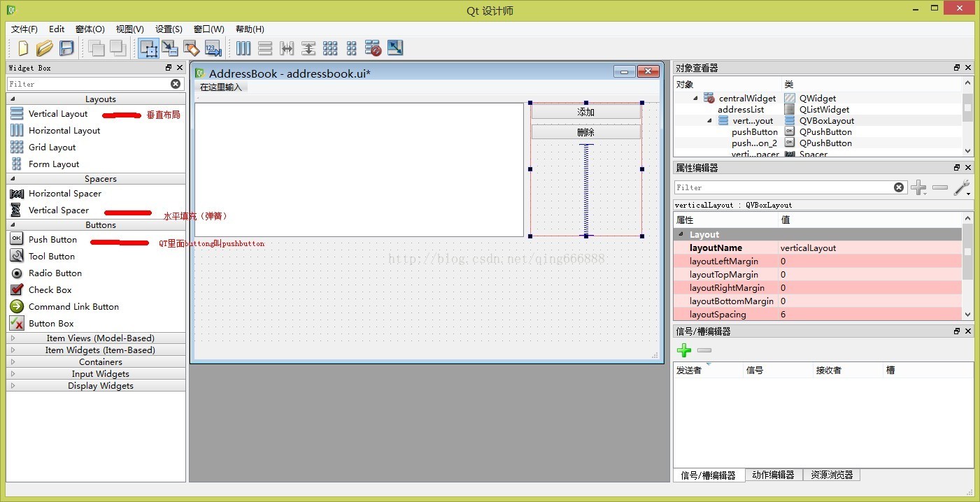The width and height of the screenshot is (980, 502).
Task: Apply Lay Out in a Form Layout icon
Action: pyautogui.click(x=352, y=48)
